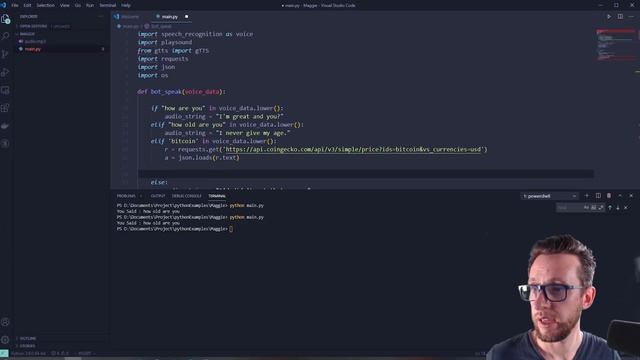Open the Remote Explorer view icon
The height and width of the screenshot is (360, 640).
5,90
